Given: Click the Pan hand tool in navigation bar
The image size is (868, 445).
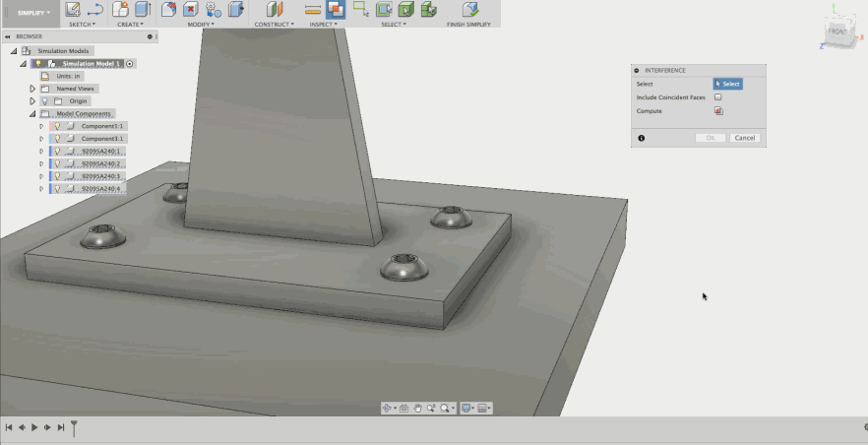Looking at the screenshot, I should click(x=417, y=408).
